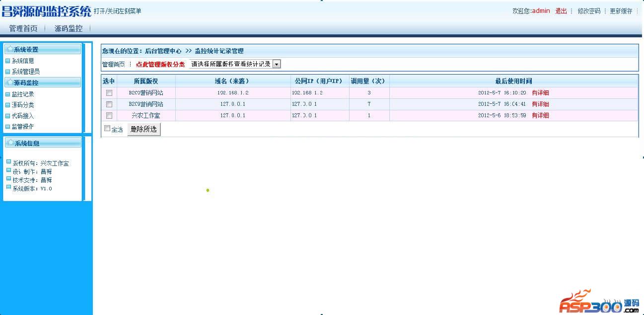Click the 修改密码 link
Screen dimensions: 644x315
pyautogui.click(x=589, y=11)
